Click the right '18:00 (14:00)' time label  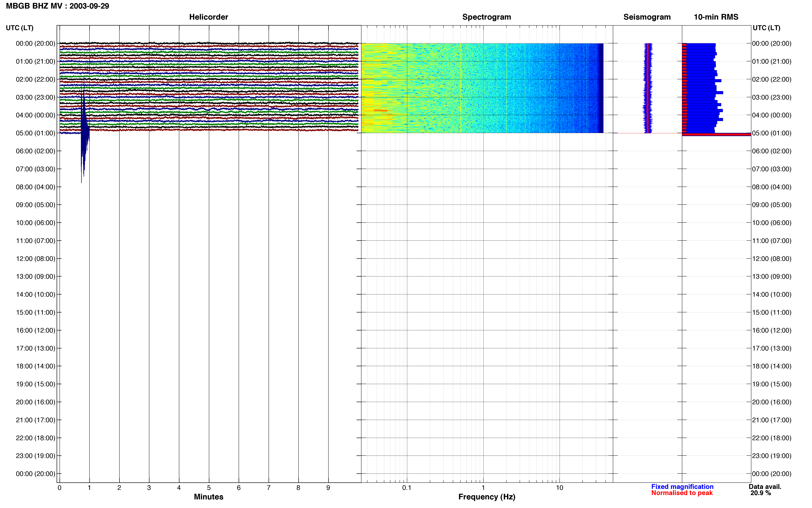(772, 366)
